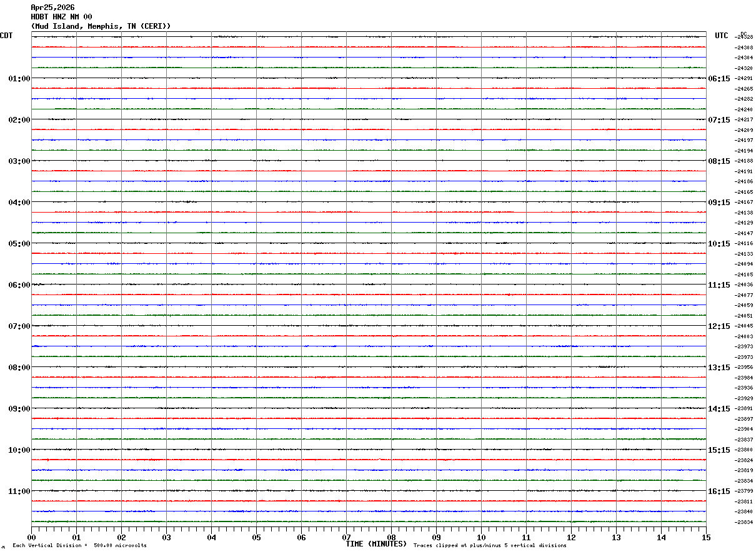
Task: Click the 08:00 CDT time label
Action: [19, 368]
